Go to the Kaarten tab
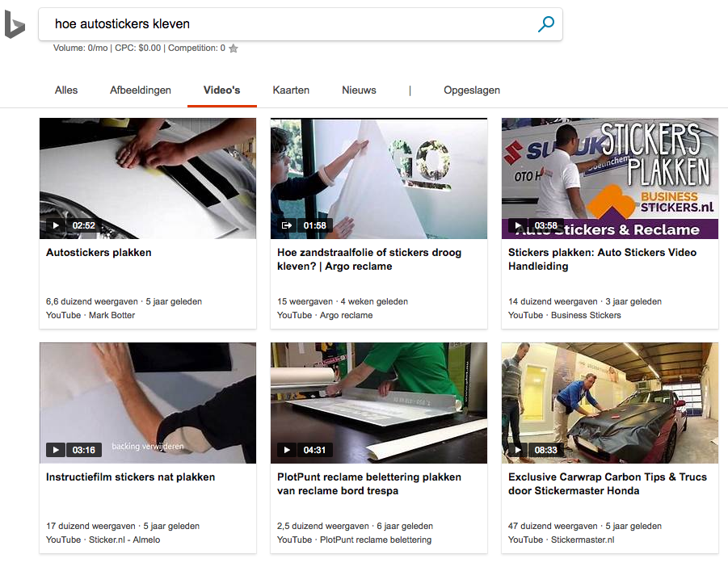 click(x=291, y=90)
